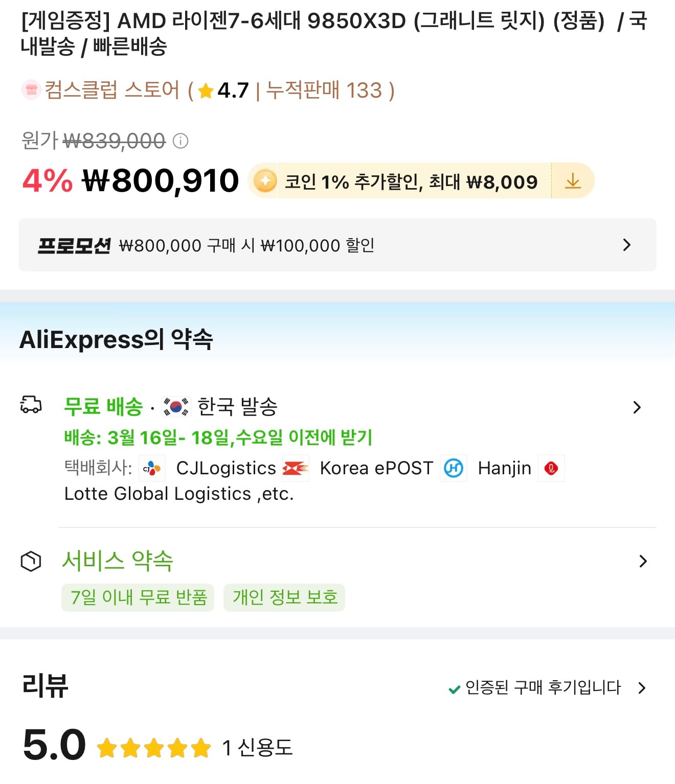This screenshot has height=784, width=675.
Task: Open verified reviews via 인증된 구매 후기 chevron
Action: click(642, 688)
